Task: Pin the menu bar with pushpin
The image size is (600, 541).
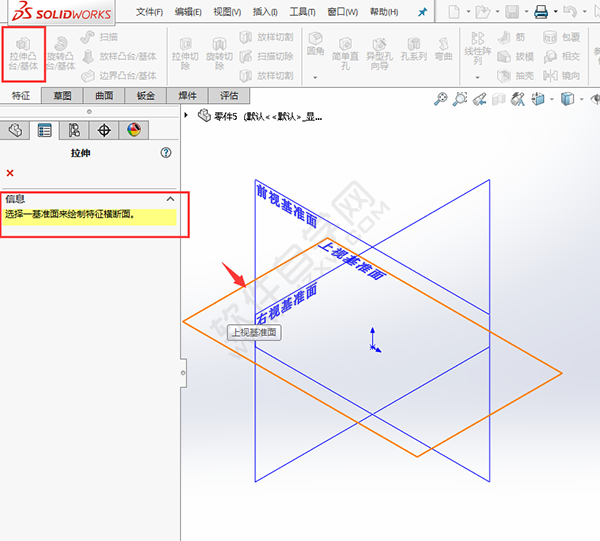Action: pyautogui.click(x=422, y=12)
